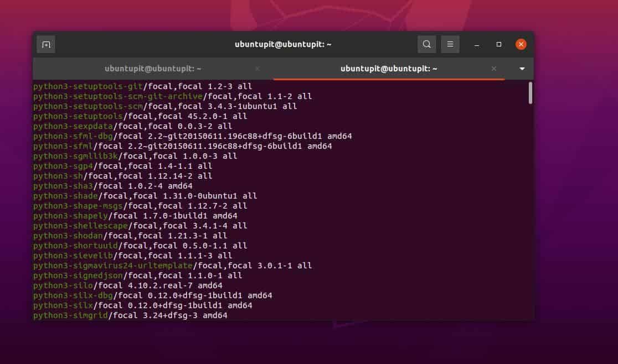
Task: Open the terminal hamburger menu
Action: tap(450, 44)
